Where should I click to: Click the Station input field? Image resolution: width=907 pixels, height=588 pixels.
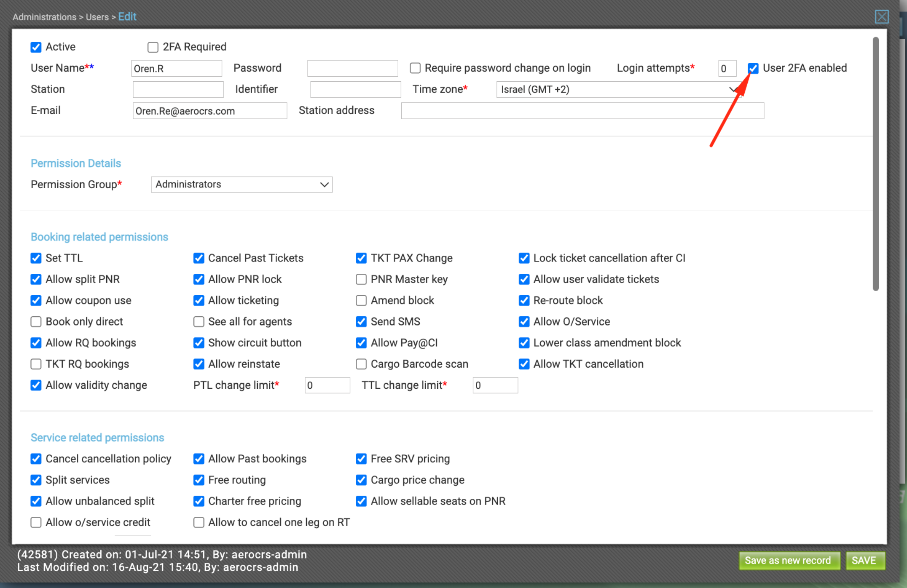pyautogui.click(x=178, y=90)
